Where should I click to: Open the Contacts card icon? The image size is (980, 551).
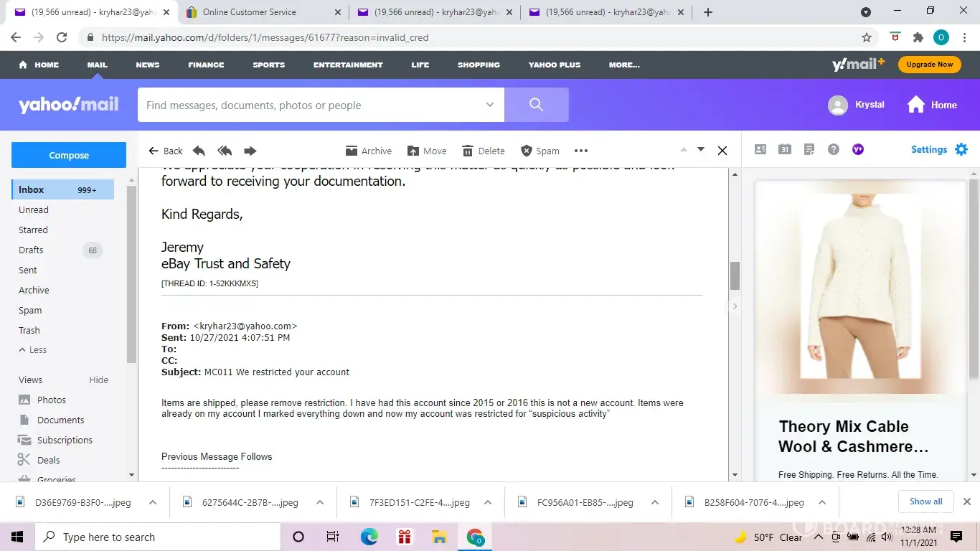(x=760, y=149)
